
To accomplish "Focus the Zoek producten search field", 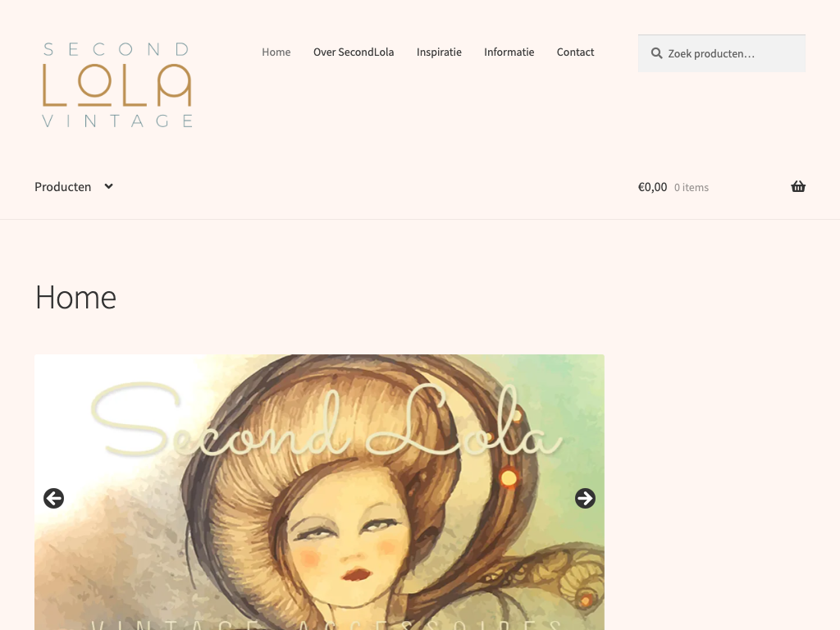I will click(x=722, y=53).
